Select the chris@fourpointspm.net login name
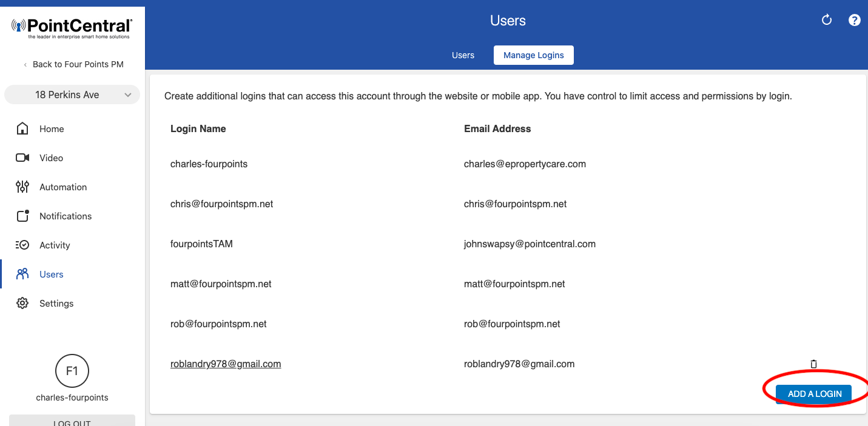 (x=222, y=204)
